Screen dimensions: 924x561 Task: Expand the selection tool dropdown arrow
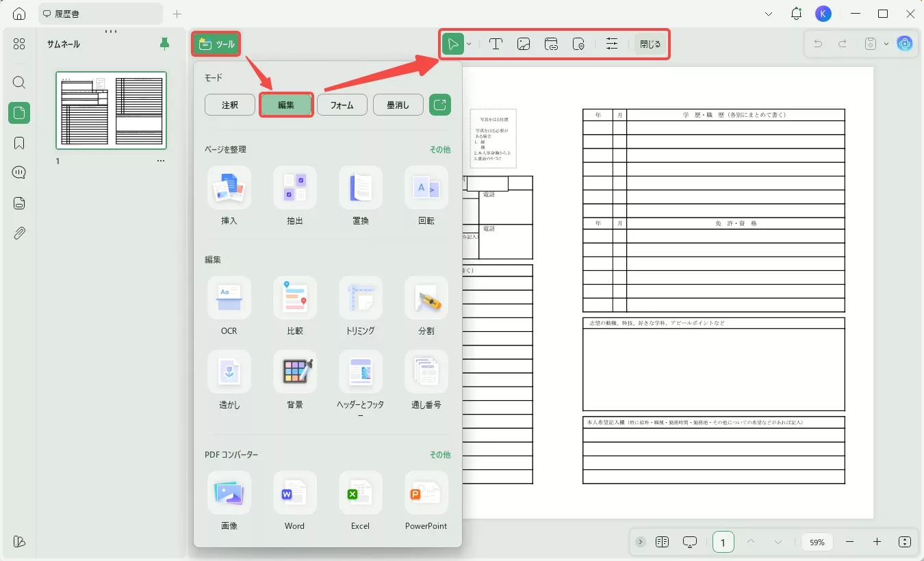pyautogui.click(x=469, y=44)
